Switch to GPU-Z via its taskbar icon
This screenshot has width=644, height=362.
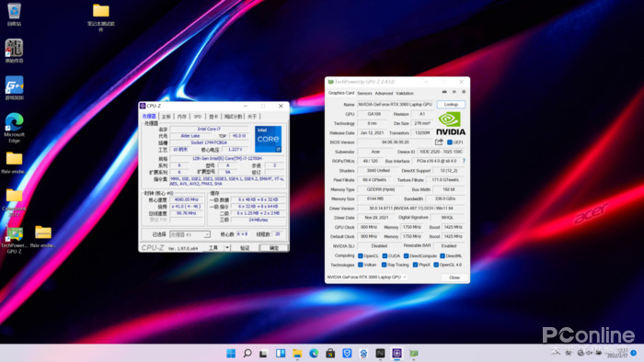coord(414,353)
